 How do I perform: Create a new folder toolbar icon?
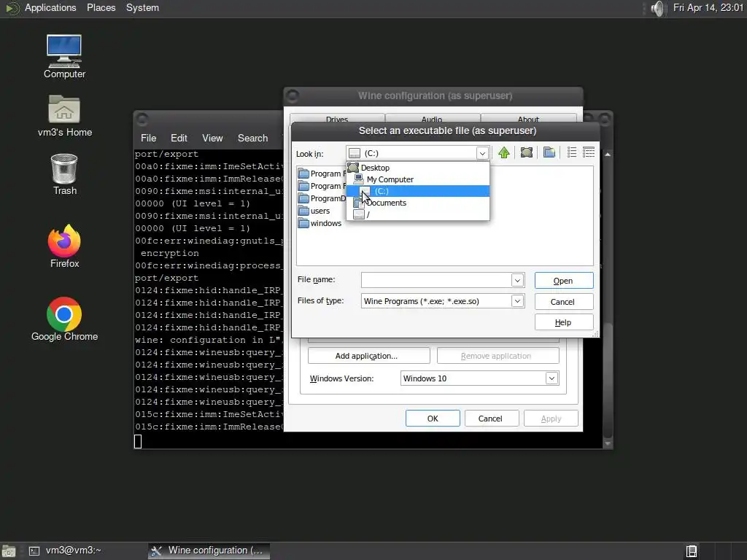(x=549, y=153)
